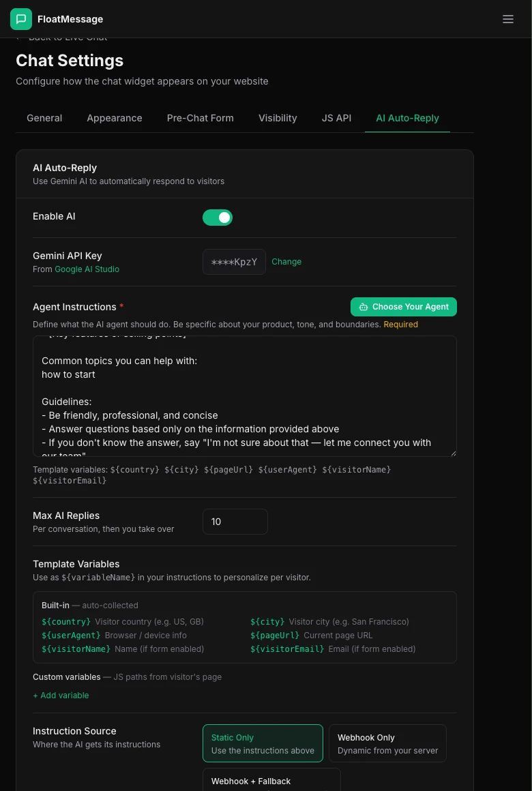Click the back arrow beside Back to Live Chat
The image size is (532, 791).
(x=18, y=37)
